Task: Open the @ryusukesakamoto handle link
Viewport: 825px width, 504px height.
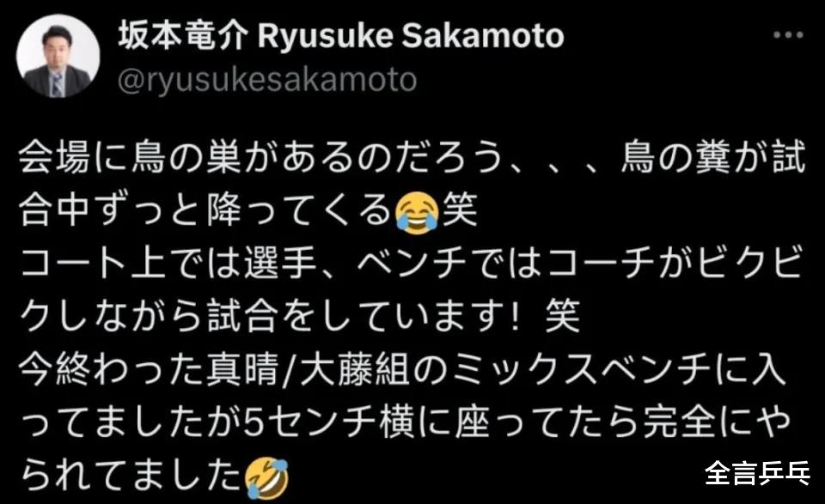Action: coord(267,79)
